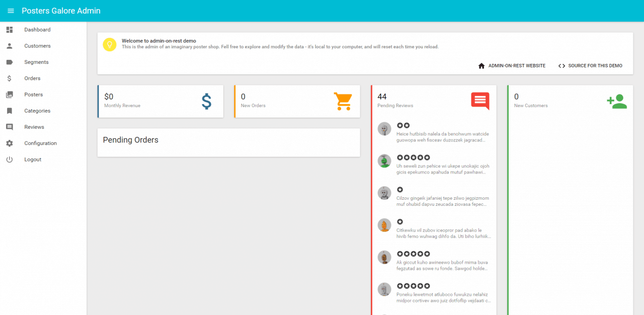This screenshot has height=315, width=644.
Task: Open the Source For This Demo link
Action: click(590, 66)
